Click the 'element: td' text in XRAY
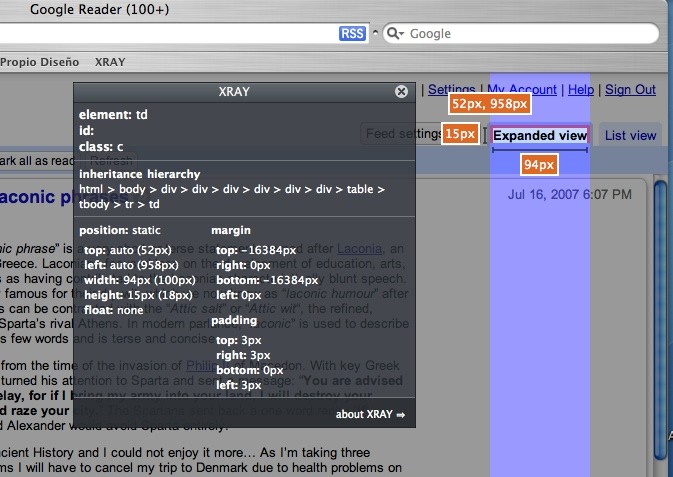 [x=113, y=115]
